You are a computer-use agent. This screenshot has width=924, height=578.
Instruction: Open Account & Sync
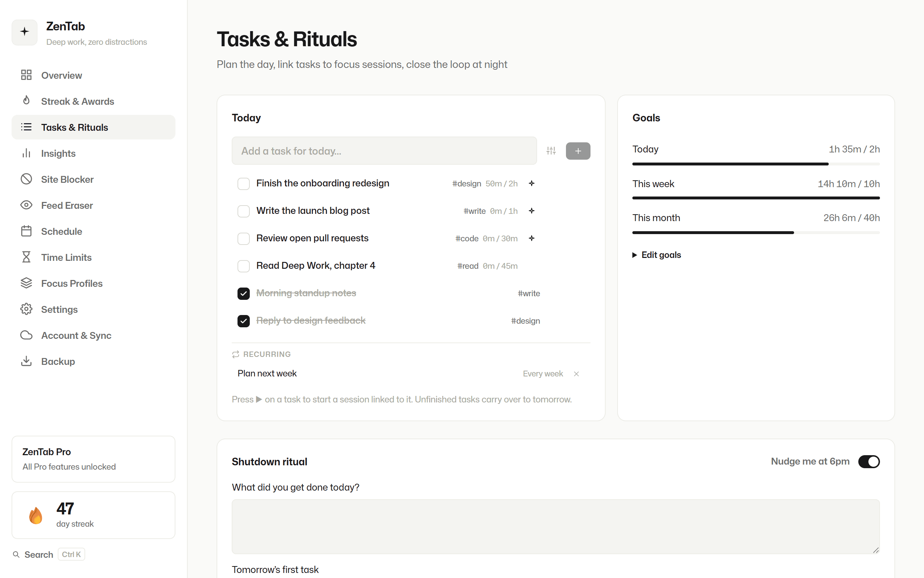click(93, 335)
